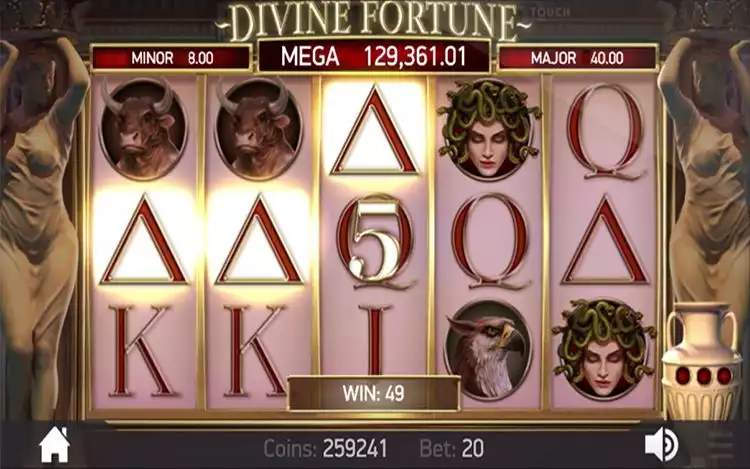This screenshot has height=469, width=750.
Task: Select the bull symbol on first reel
Action: (143, 128)
